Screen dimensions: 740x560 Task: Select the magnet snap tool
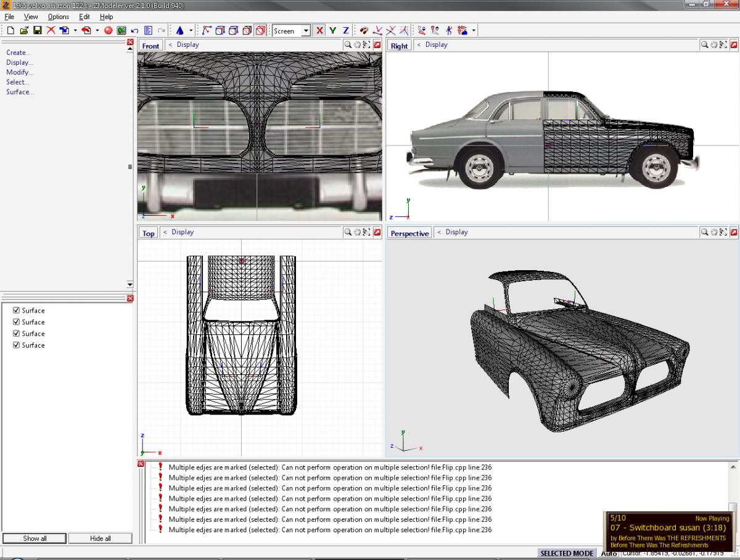tap(364, 30)
